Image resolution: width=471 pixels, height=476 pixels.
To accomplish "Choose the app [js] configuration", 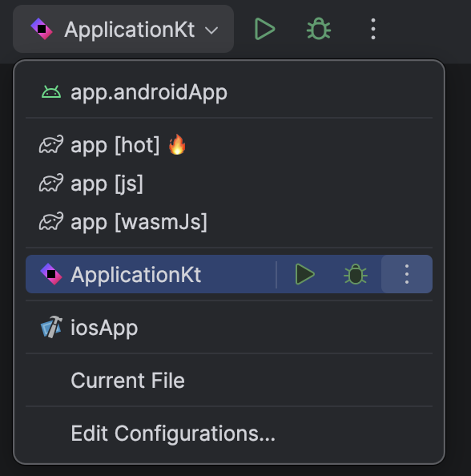I will tap(229, 184).
